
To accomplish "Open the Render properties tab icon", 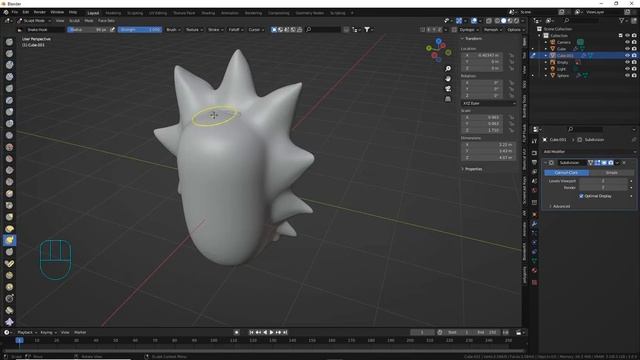I will 534,153.
